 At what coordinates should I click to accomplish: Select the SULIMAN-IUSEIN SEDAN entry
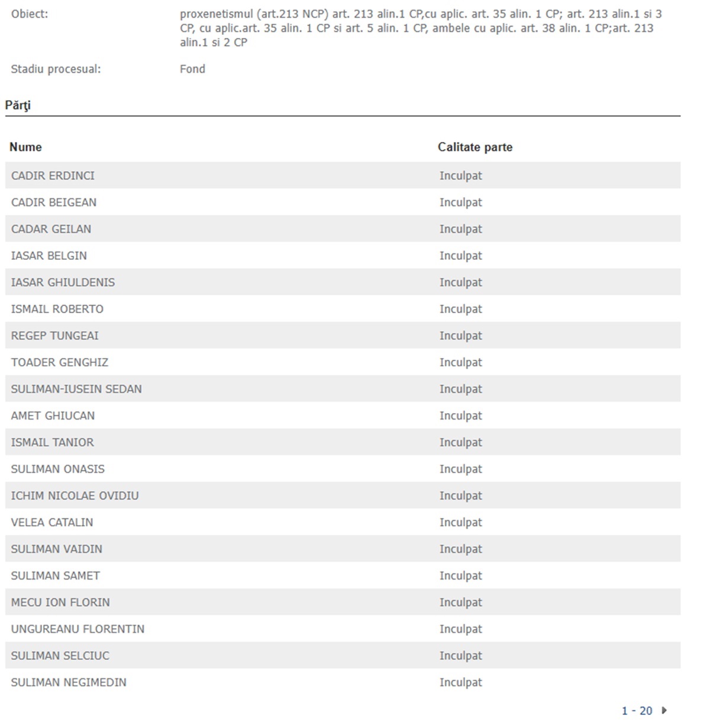(x=76, y=389)
